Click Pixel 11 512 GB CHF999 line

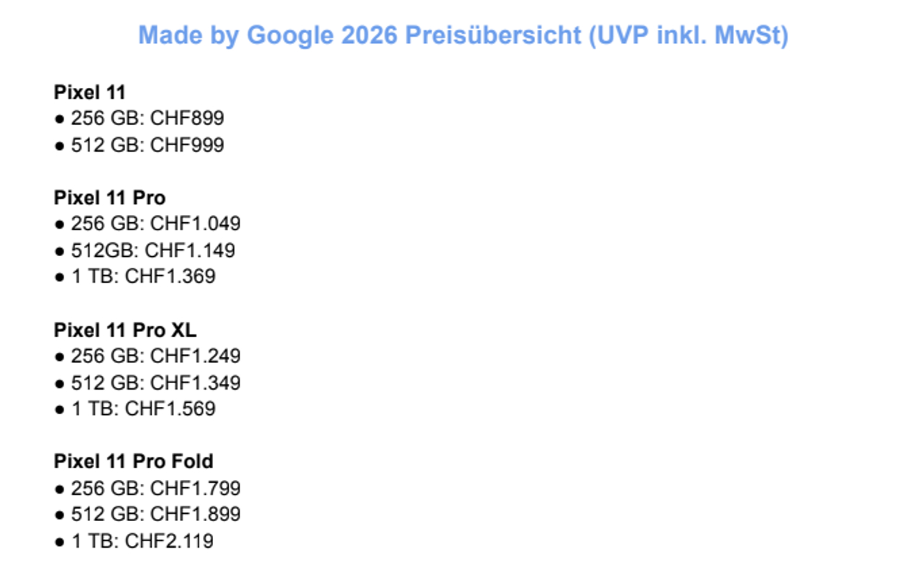(139, 145)
